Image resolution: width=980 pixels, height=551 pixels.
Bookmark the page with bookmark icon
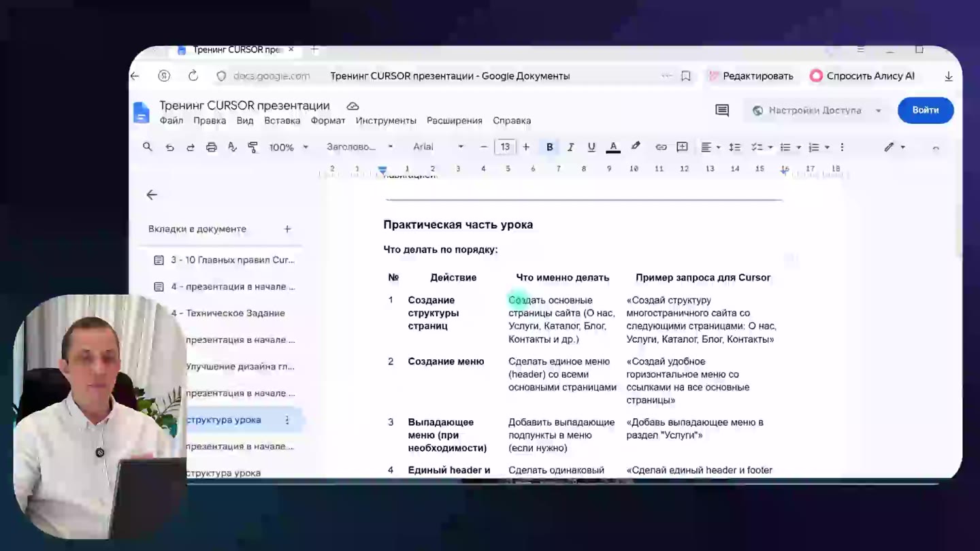[686, 76]
